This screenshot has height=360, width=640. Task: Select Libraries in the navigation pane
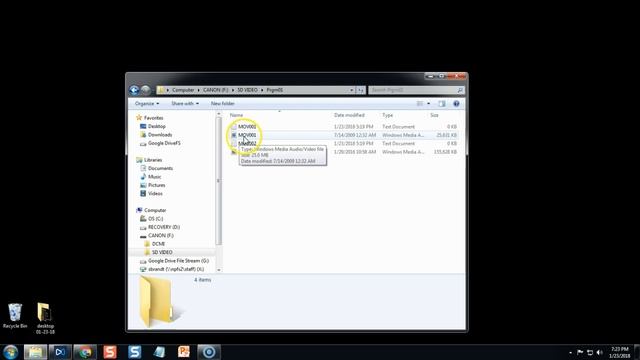153,160
